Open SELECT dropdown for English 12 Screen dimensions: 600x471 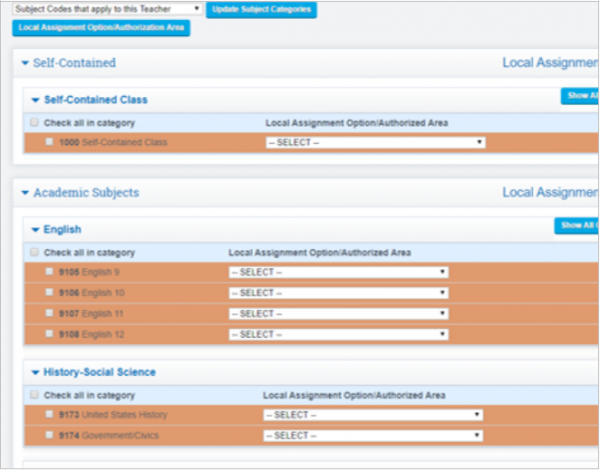pyautogui.click(x=338, y=334)
